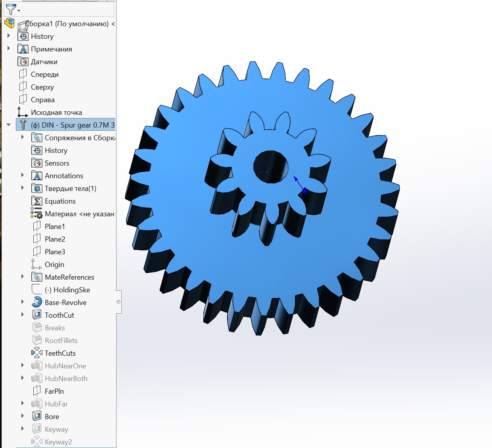Expand the suppressed HubNearOne feature
Viewport: 492px width, 448px height.
point(23,366)
